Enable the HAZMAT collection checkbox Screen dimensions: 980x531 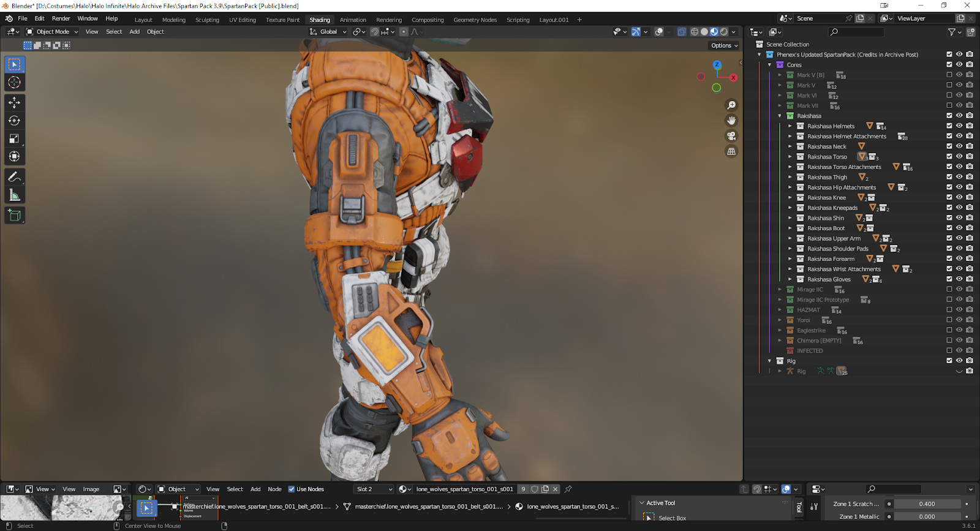[949, 309]
